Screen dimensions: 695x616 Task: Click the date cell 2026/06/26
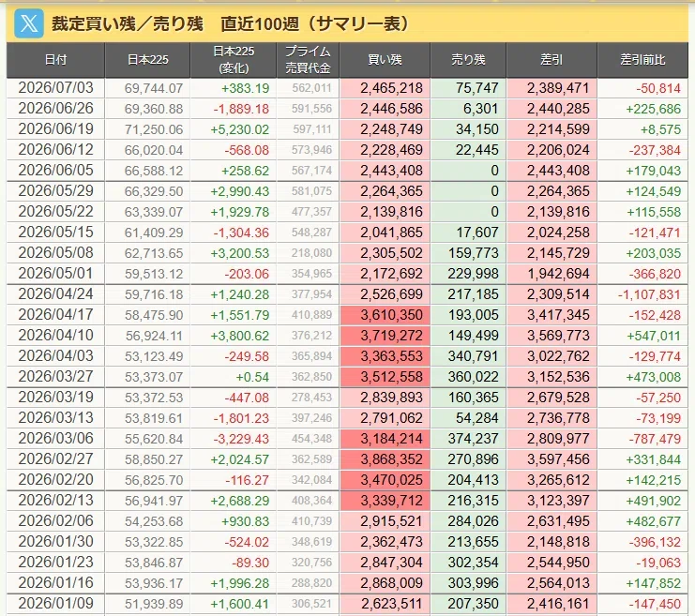(56, 108)
